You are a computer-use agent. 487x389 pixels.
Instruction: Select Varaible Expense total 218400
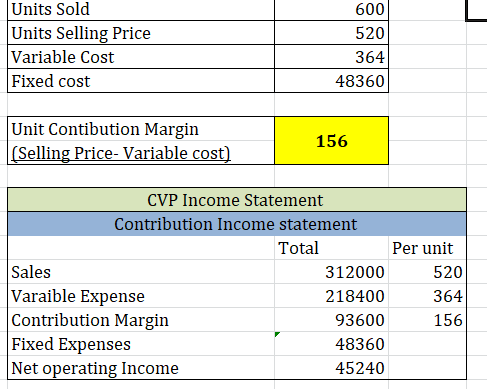tap(355, 296)
